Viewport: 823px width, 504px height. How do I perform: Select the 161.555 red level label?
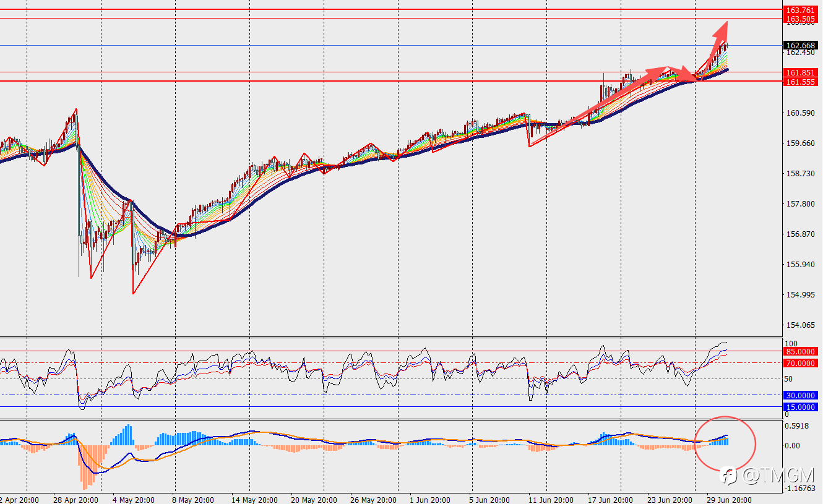[x=800, y=82]
